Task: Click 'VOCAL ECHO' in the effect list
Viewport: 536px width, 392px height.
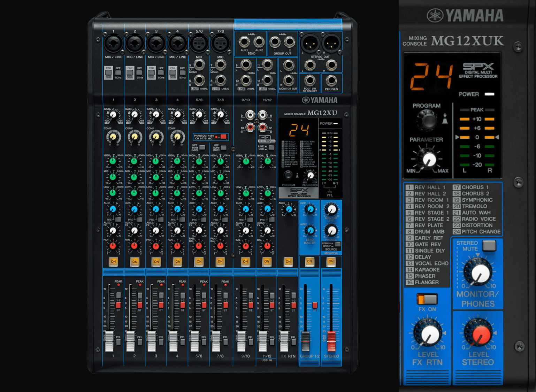Action: pos(432,263)
